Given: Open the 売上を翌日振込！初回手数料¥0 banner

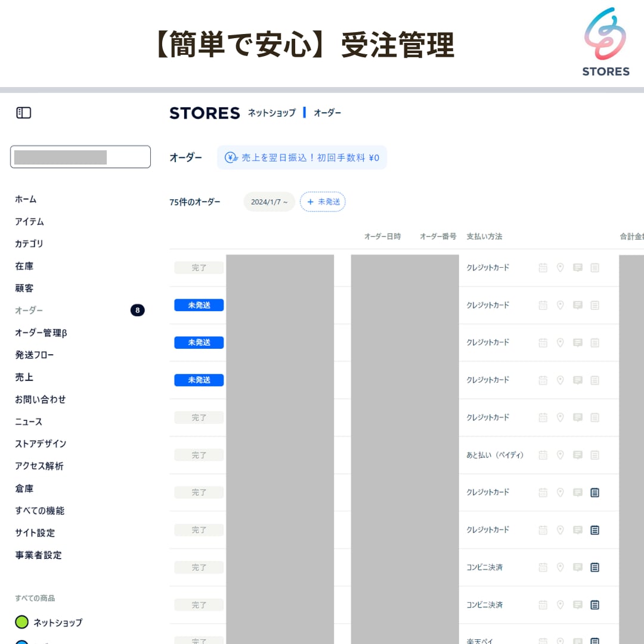Looking at the screenshot, I should click(x=302, y=157).
